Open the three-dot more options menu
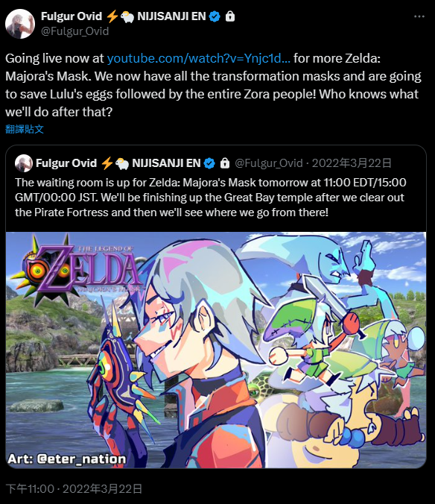This screenshot has width=435, height=504. tap(419, 16)
